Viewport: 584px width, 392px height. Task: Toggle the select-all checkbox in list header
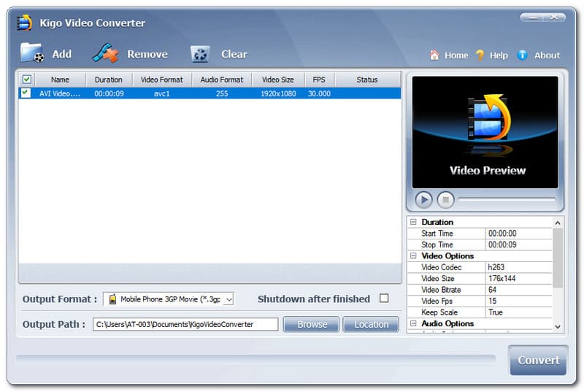26,80
